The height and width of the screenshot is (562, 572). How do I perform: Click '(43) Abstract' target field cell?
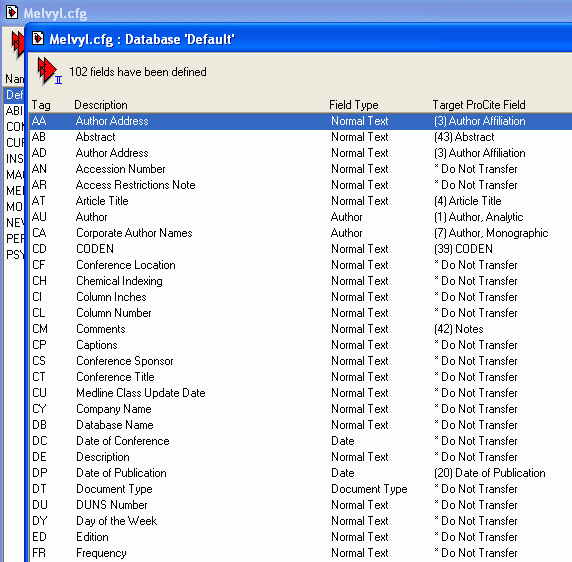[464, 137]
